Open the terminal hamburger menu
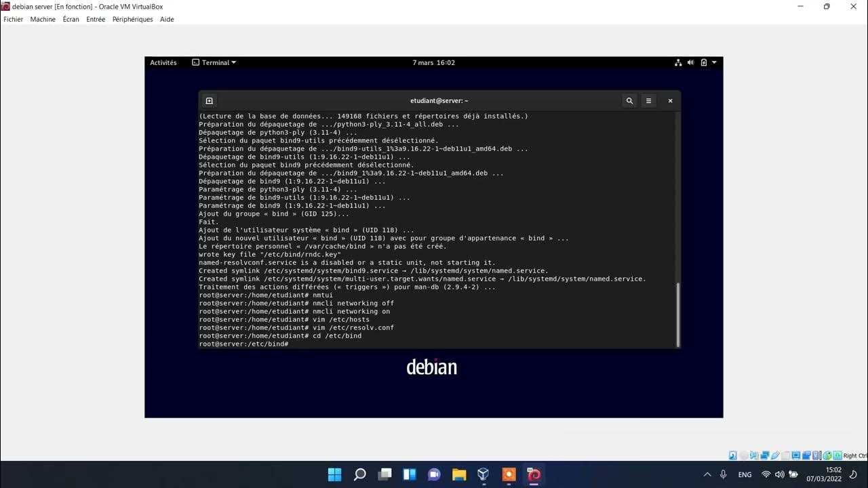Viewport: 868px width, 488px height. [648, 100]
